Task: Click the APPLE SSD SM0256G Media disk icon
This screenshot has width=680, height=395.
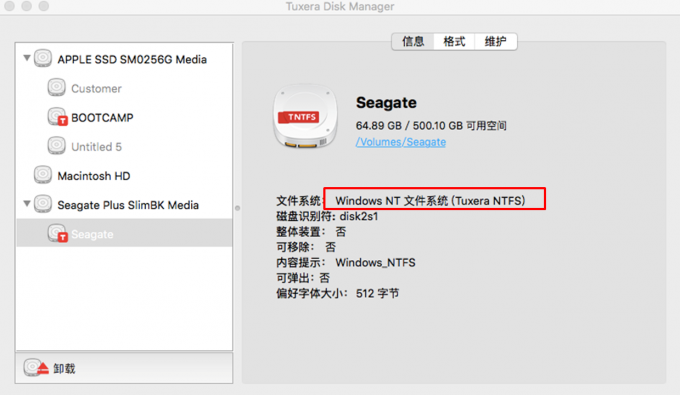Action: click(x=43, y=58)
